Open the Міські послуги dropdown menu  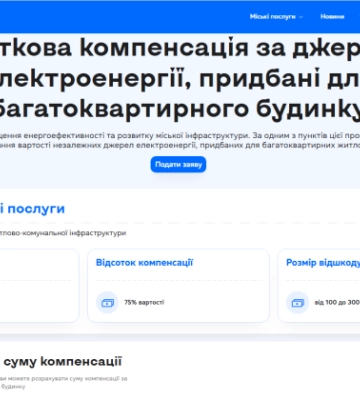pos(276,17)
